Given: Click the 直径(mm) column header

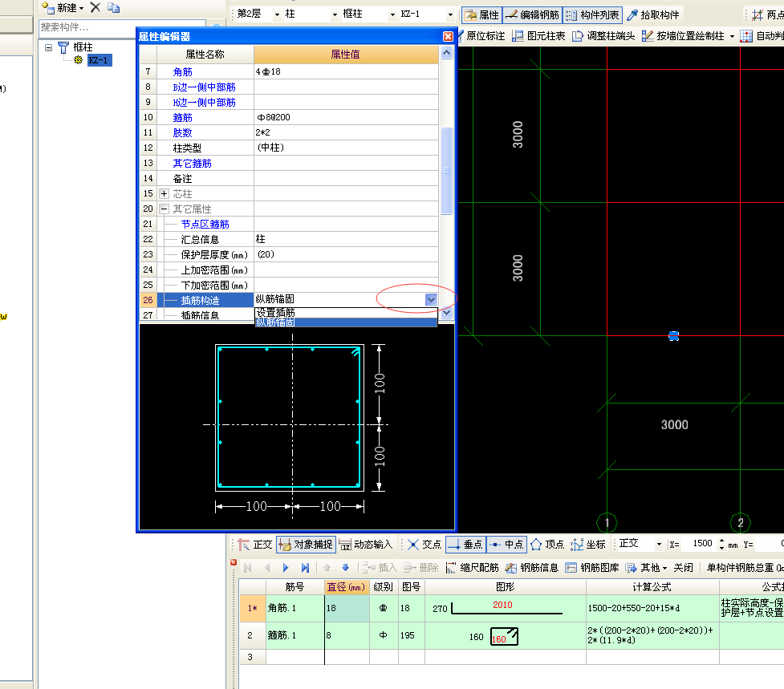Looking at the screenshot, I should click(347, 587).
